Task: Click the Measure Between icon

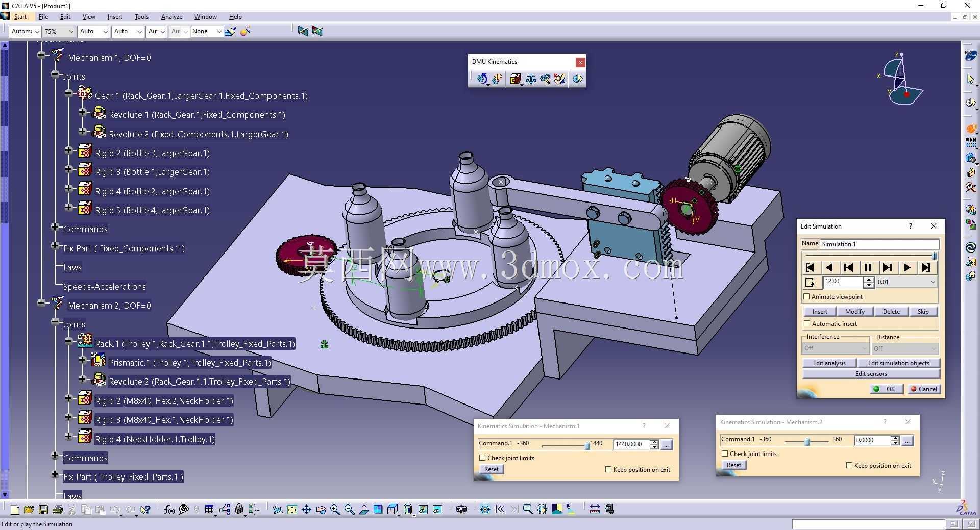Action: coord(595,509)
